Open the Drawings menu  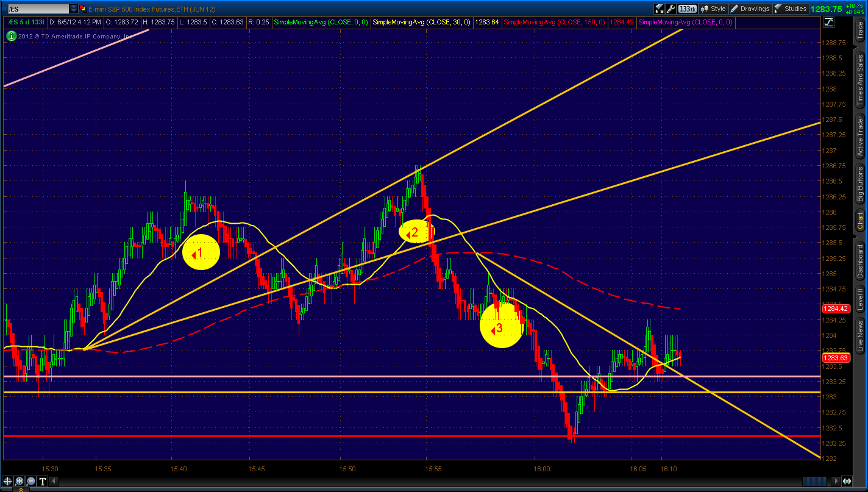(750, 9)
